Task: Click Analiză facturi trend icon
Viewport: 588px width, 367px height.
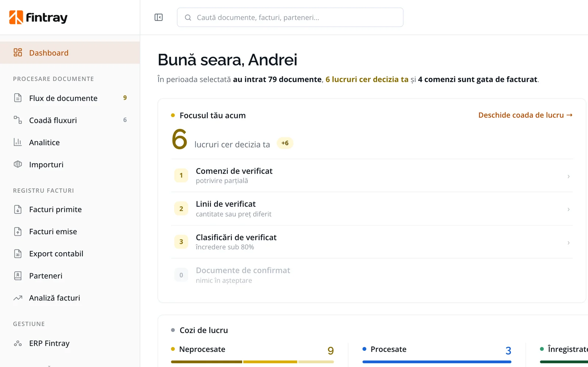Action: (x=18, y=298)
